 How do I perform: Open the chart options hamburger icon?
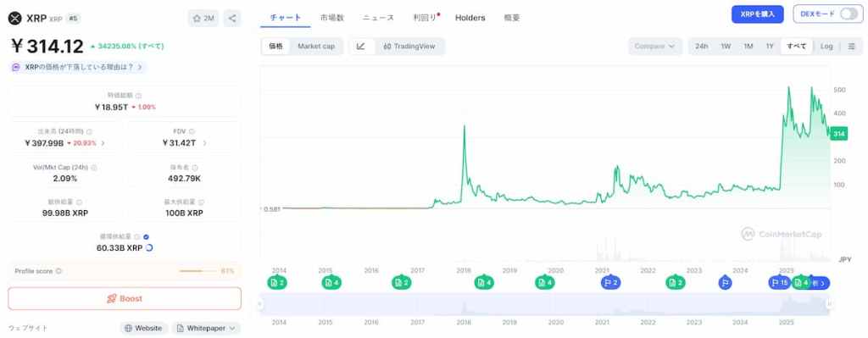tap(851, 47)
